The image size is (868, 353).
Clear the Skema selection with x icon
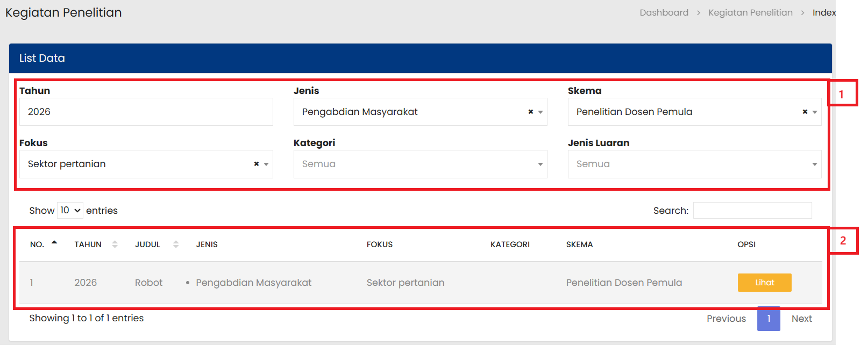(x=805, y=112)
